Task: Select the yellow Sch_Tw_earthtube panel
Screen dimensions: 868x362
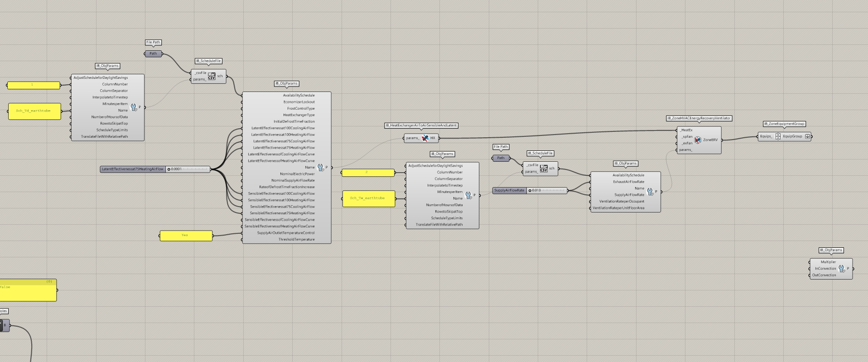Action: [x=369, y=198]
